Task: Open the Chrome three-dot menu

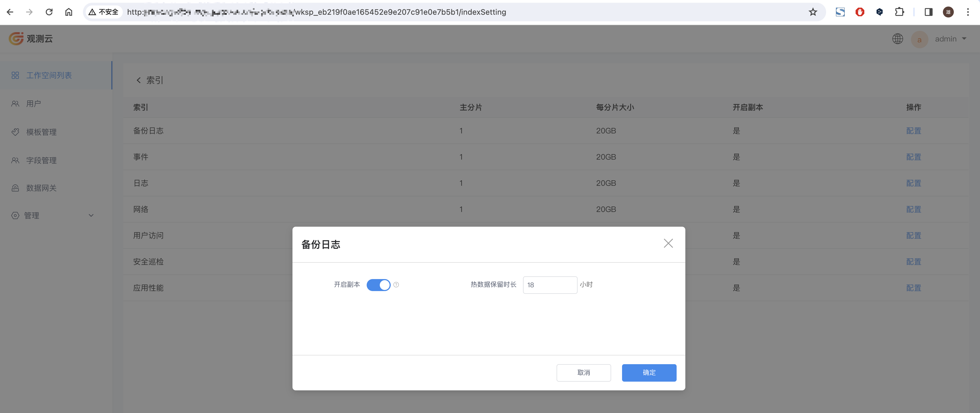Action: [x=968, y=12]
